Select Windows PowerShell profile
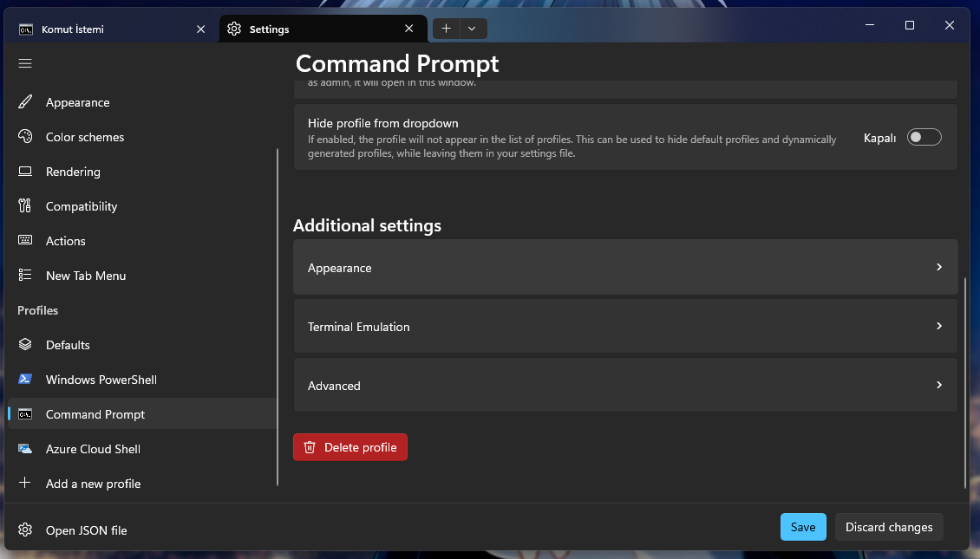 [x=142, y=379]
